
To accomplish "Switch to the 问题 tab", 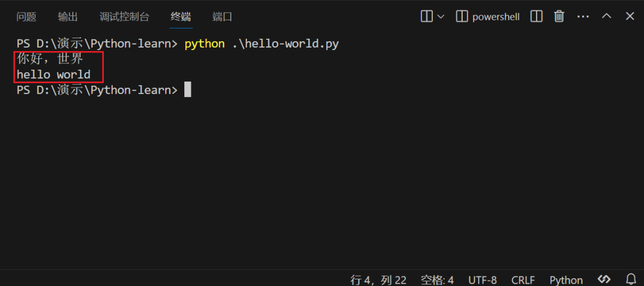I will [26, 17].
